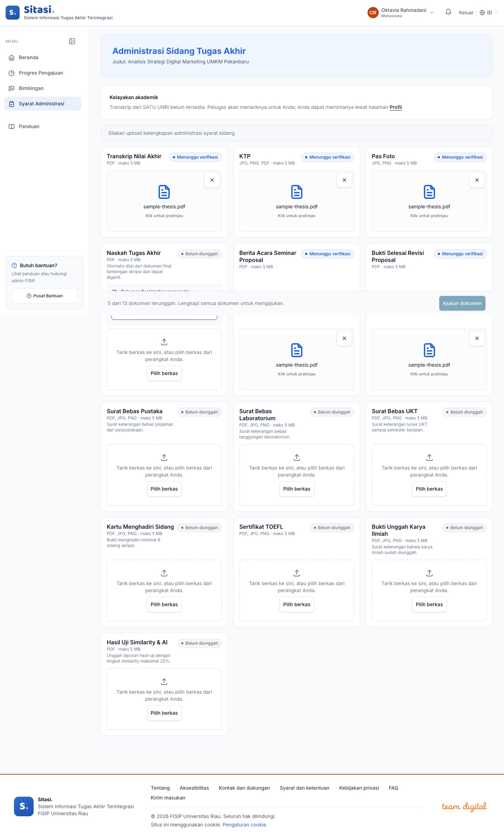Open Progres Pengajuan menu item
This screenshot has width=504, height=838.
pos(43,73)
